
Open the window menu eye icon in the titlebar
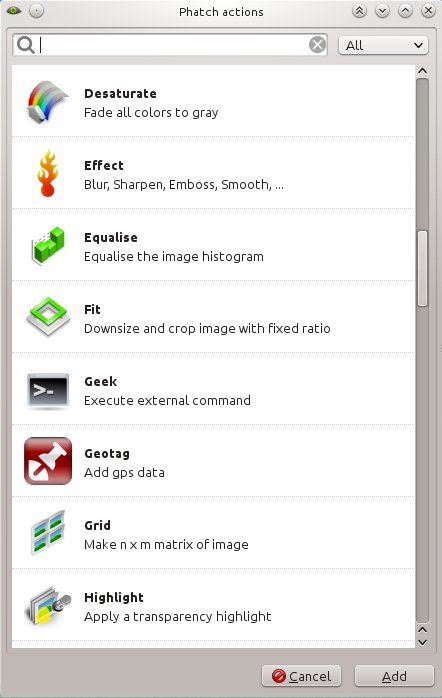[14, 10]
